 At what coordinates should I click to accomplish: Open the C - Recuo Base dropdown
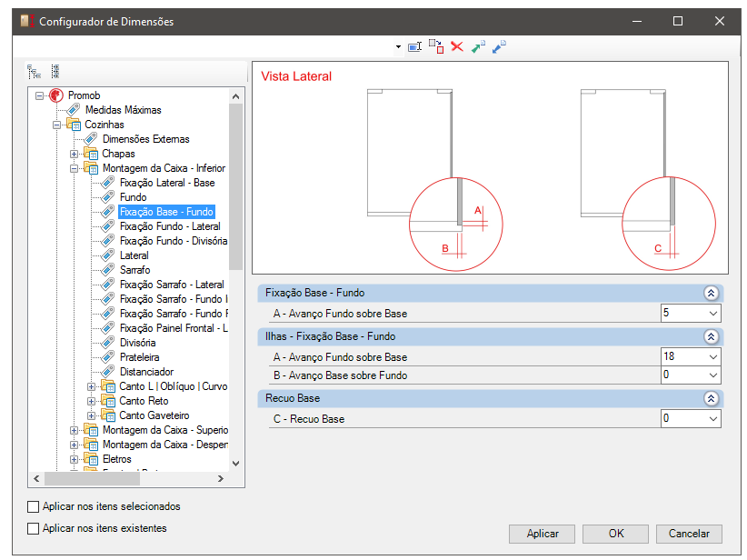[x=712, y=419]
